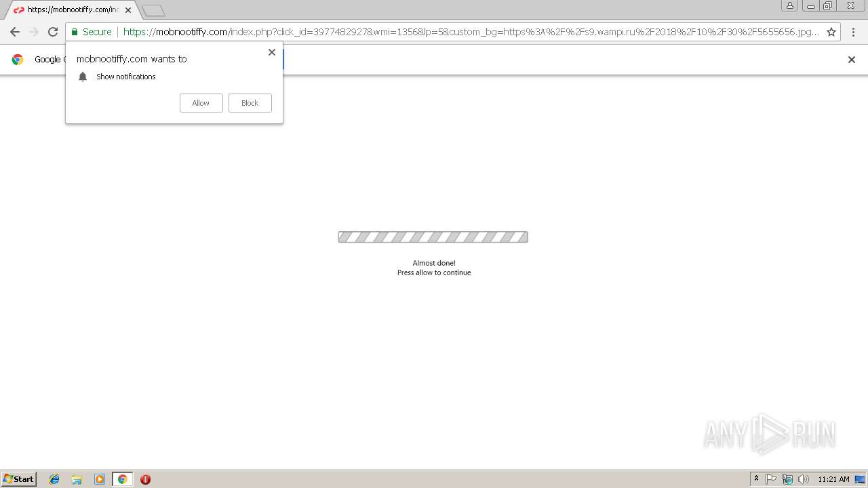Viewport: 868px width, 488px height.
Task: Open the media player taskbar icon
Action: (x=100, y=479)
